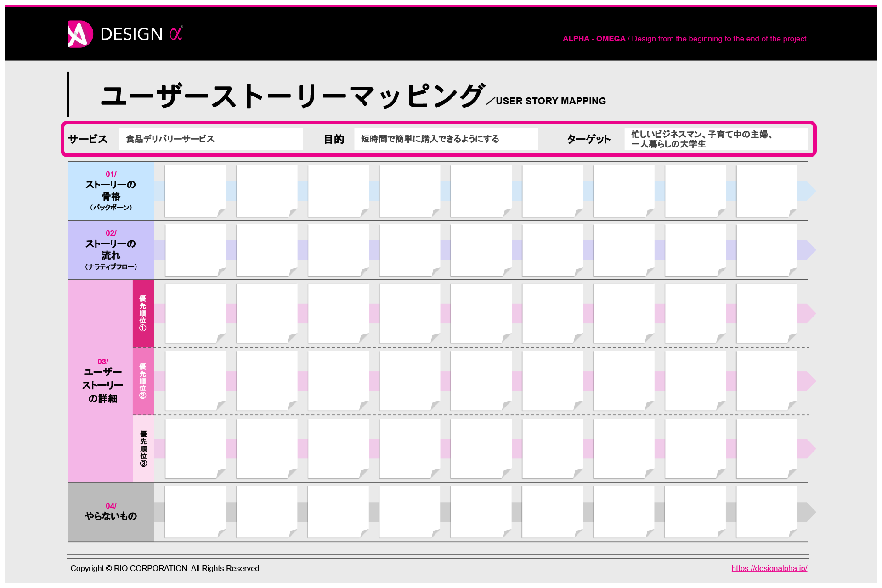Open the https://designalpha.jp/ link
Viewport: 882px width, 588px height.
pyautogui.click(x=769, y=568)
